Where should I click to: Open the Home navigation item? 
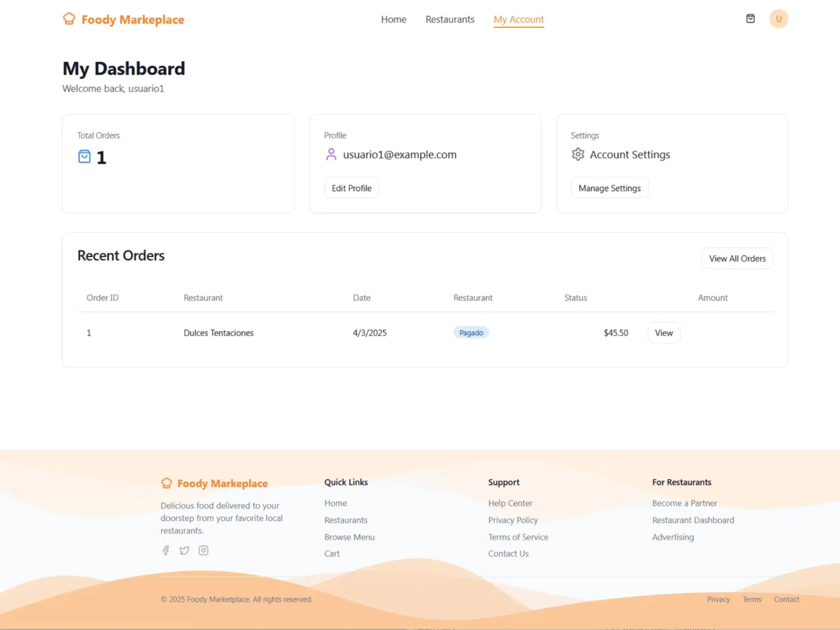(393, 19)
